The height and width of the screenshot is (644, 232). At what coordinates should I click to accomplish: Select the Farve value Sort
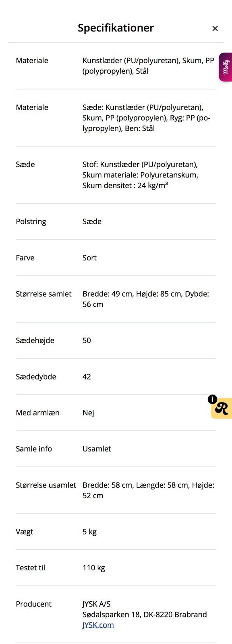click(89, 258)
